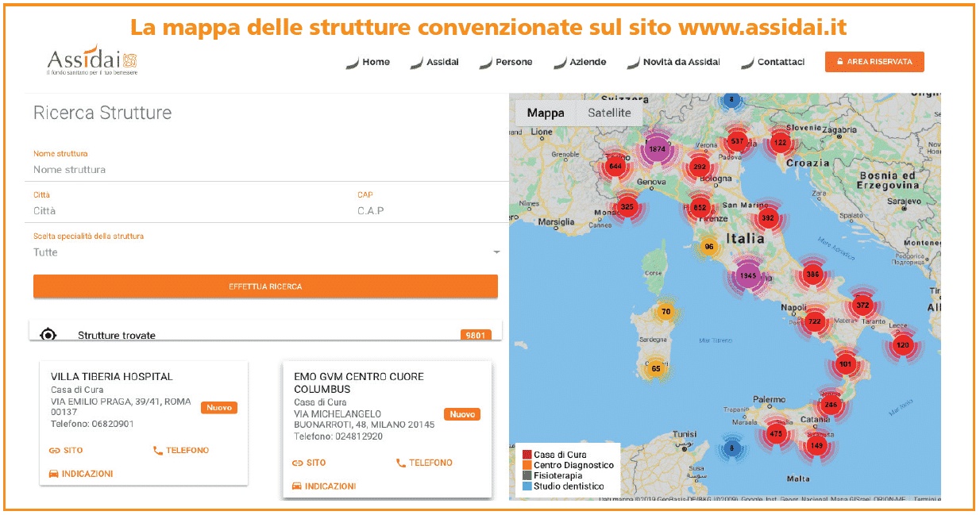This screenshot has width=980, height=515.
Task: Open the Aziende menu item
Action: click(x=580, y=63)
